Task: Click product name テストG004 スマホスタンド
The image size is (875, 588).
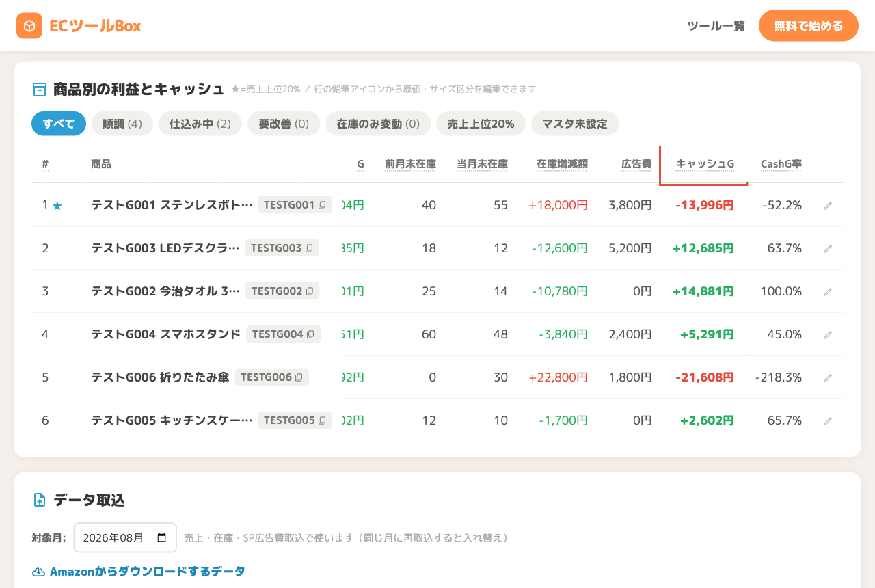Action: click(x=165, y=334)
